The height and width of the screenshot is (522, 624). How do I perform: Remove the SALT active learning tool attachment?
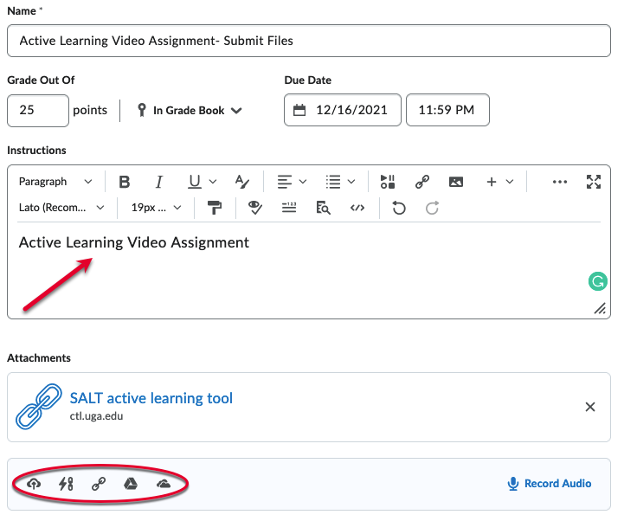590,407
